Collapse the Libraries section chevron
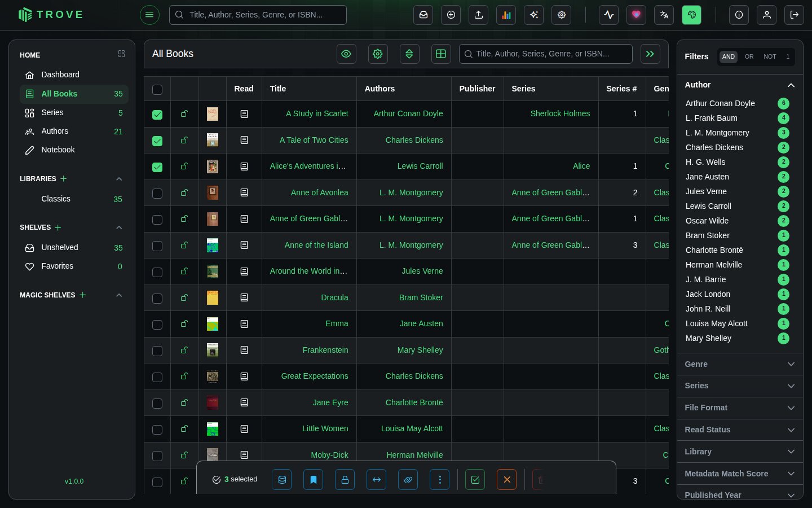This screenshot has height=508, width=812. (119, 179)
